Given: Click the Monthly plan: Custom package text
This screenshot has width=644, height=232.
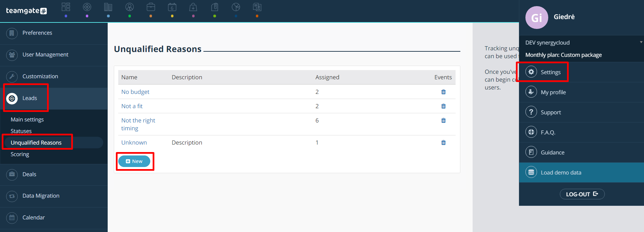Looking at the screenshot, I should tap(564, 55).
